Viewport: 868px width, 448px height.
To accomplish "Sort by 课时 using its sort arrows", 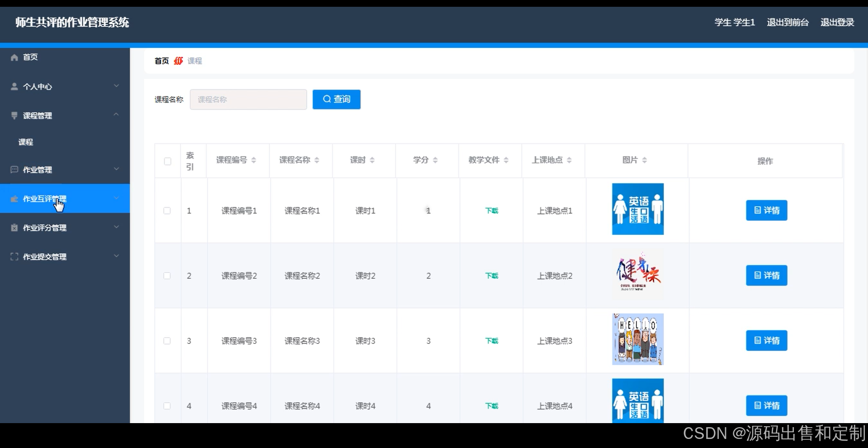I will click(x=372, y=160).
